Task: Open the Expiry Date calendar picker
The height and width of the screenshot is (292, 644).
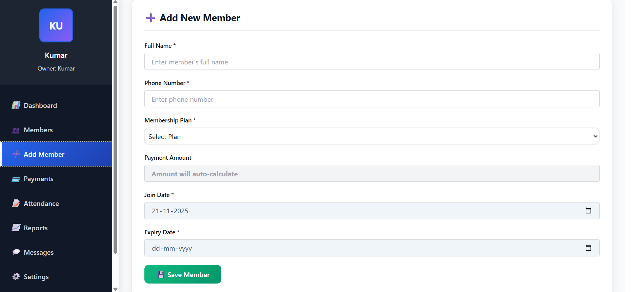Action: point(588,248)
